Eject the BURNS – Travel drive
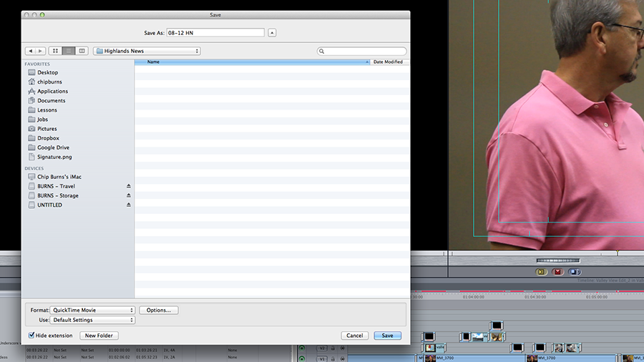The height and width of the screenshot is (362, 644). tap(129, 186)
